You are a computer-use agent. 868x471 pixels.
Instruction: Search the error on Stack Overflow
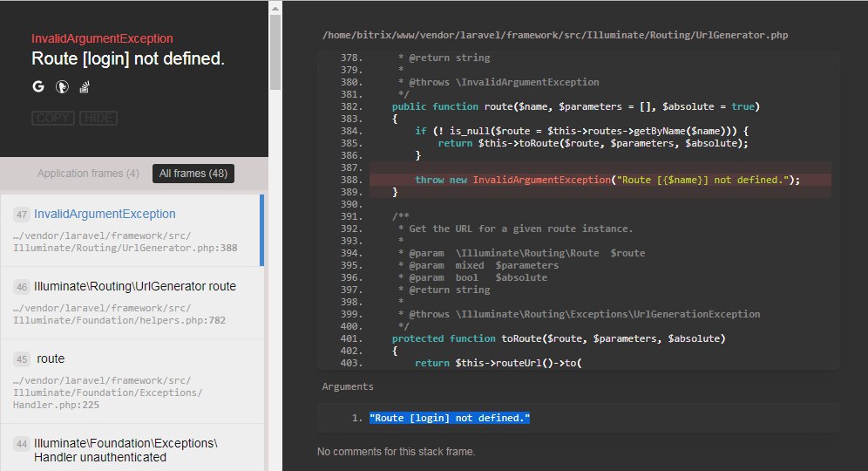[85, 87]
